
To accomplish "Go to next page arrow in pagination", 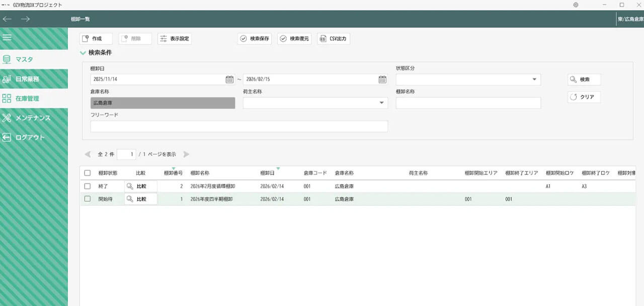I will pyautogui.click(x=187, y=154).
